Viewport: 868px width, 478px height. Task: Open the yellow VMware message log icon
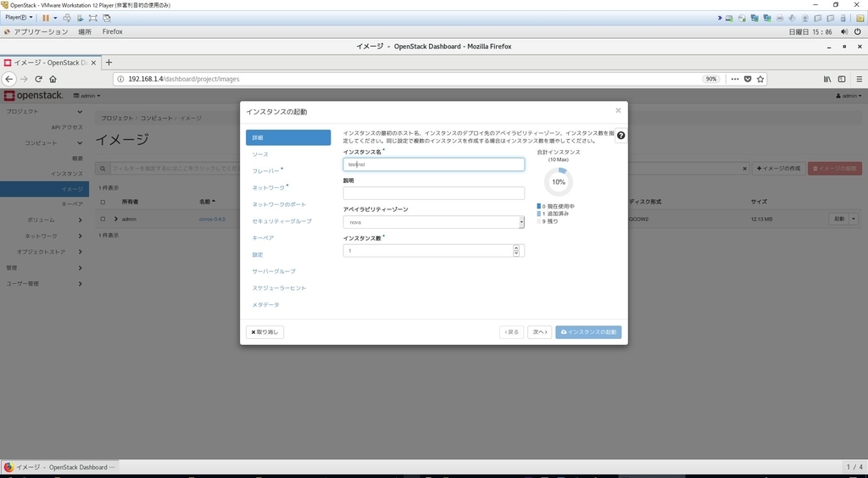click(860, 18)
